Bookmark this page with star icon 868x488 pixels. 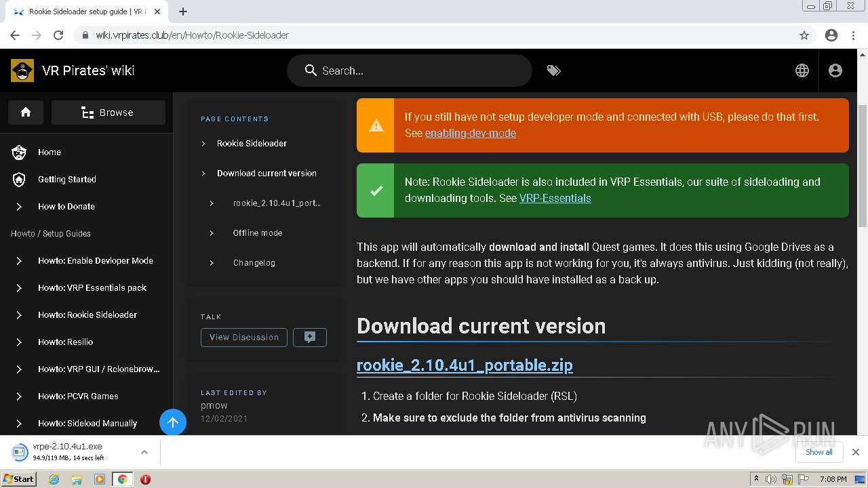click(x=804, y=35)
